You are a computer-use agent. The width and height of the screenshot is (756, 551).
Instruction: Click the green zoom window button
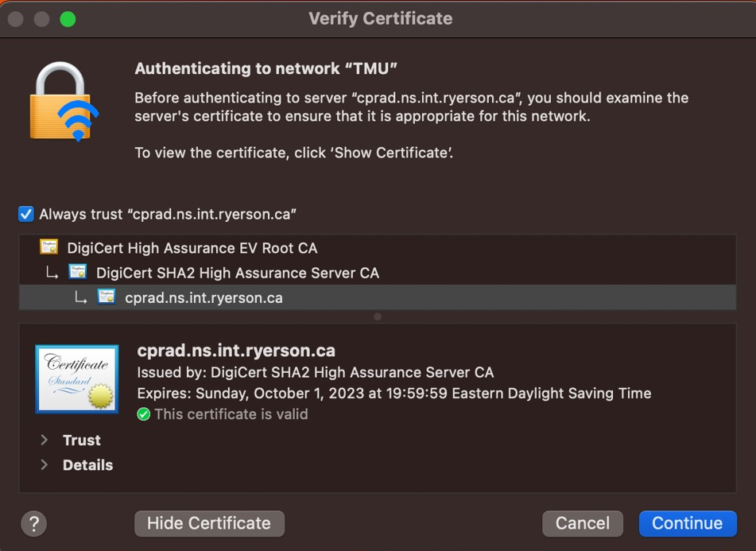click(x=68, y=19)
